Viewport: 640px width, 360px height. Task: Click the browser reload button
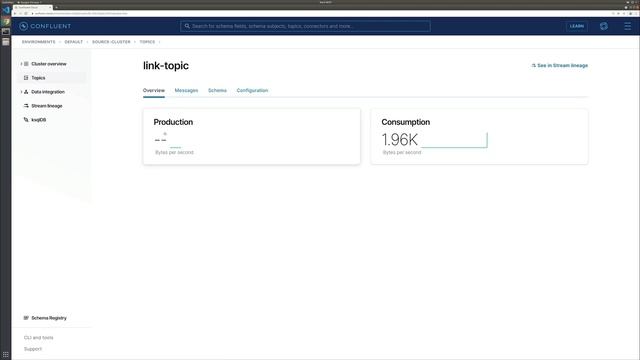pyautogui.click(x=26, y=13)
